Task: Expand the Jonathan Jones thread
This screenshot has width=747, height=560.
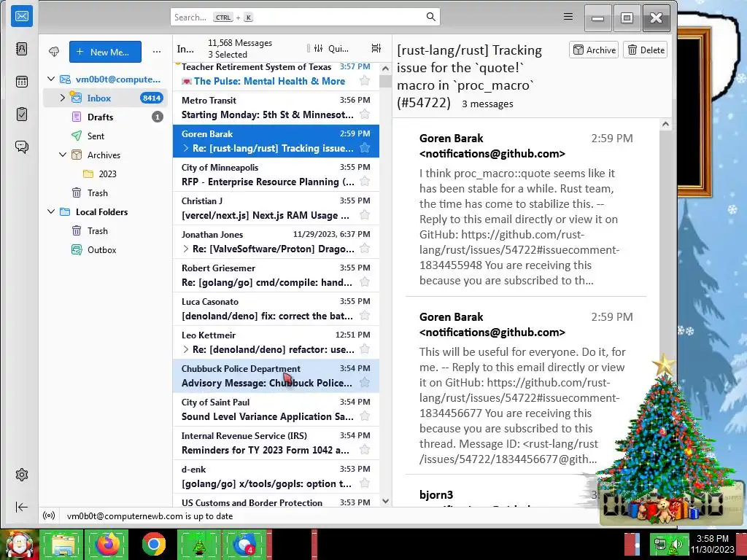Action: click(186, 249)
